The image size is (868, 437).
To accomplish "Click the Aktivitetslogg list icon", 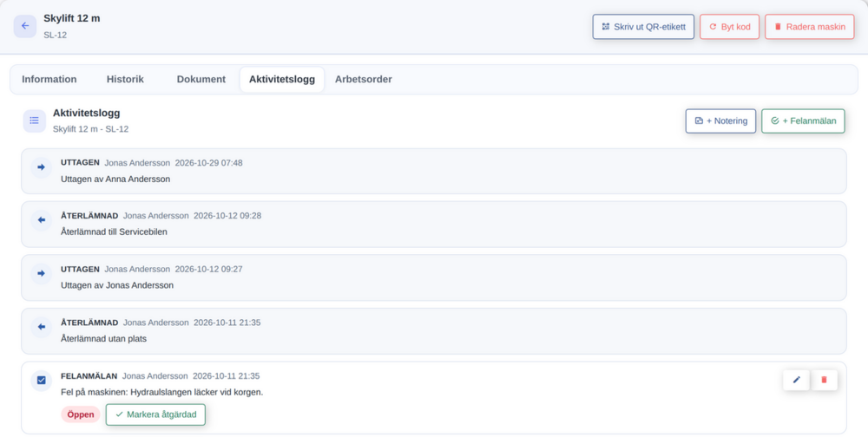I will (35, 121).
